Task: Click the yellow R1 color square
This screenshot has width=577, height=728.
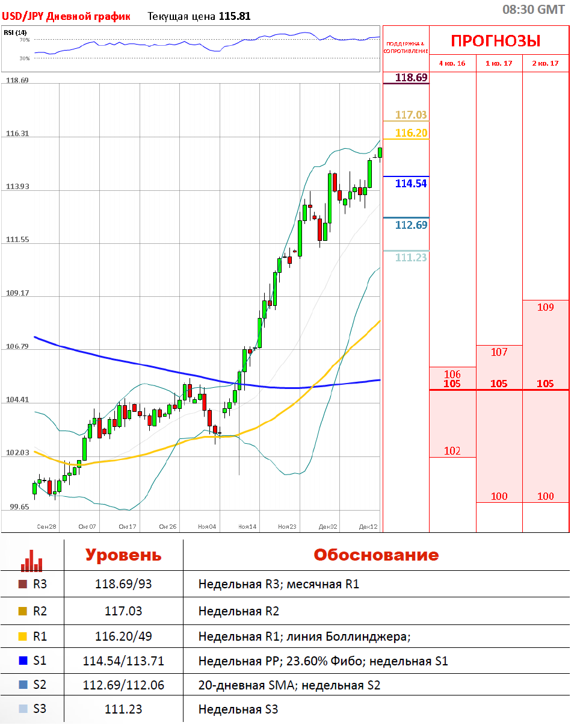Action: pos(23,636)
